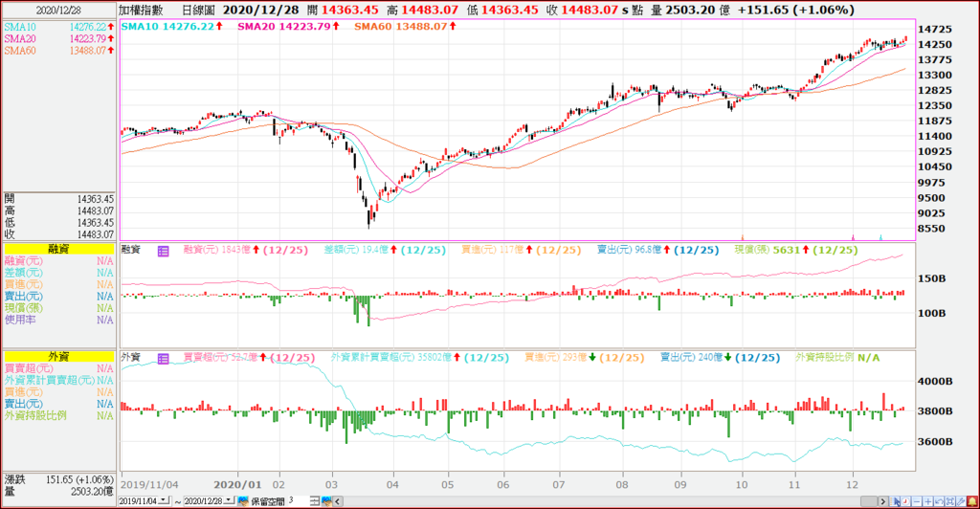Click the 2020/01 label on time axis

pos(237,485)
